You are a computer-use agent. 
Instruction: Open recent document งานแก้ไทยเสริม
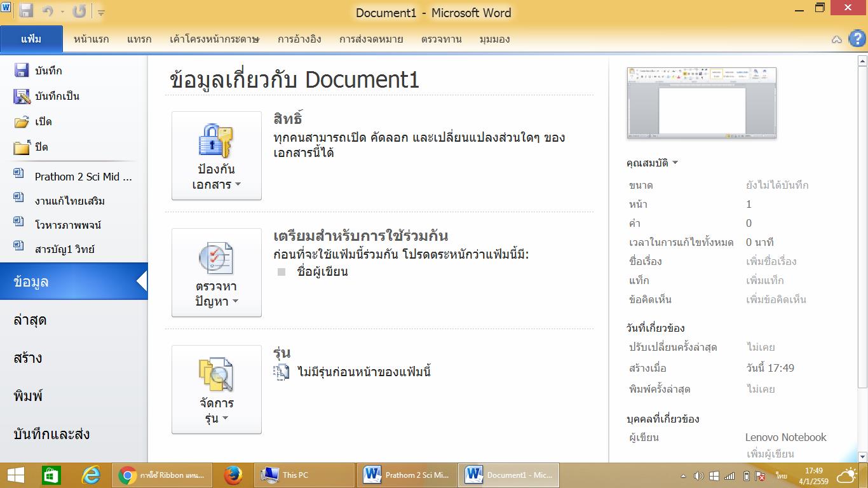(x=59, y=201)
